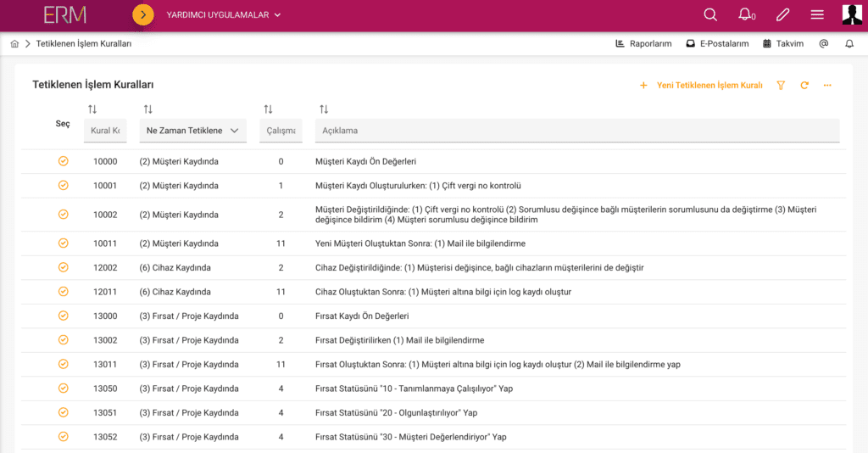Click rule code 13050
The width and height of the screenshot is (868, 453).
pyautogui.click(x=105, y=389)
